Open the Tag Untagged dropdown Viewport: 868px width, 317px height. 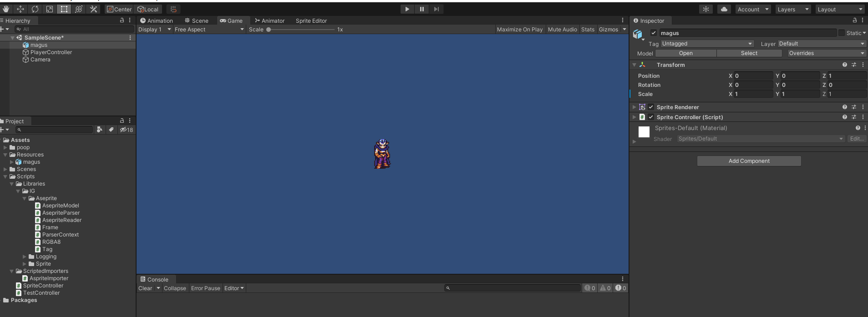click(x=707, y=44)
